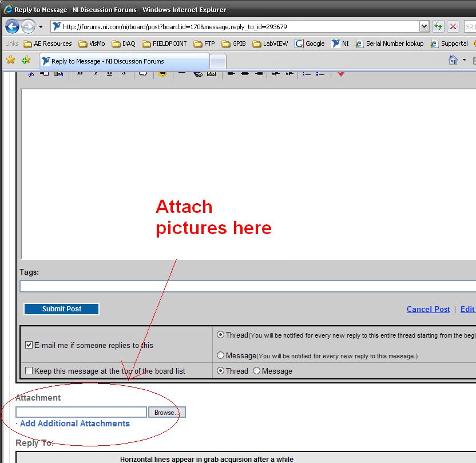Click the Cancel Post link

[x=428, y=309]
